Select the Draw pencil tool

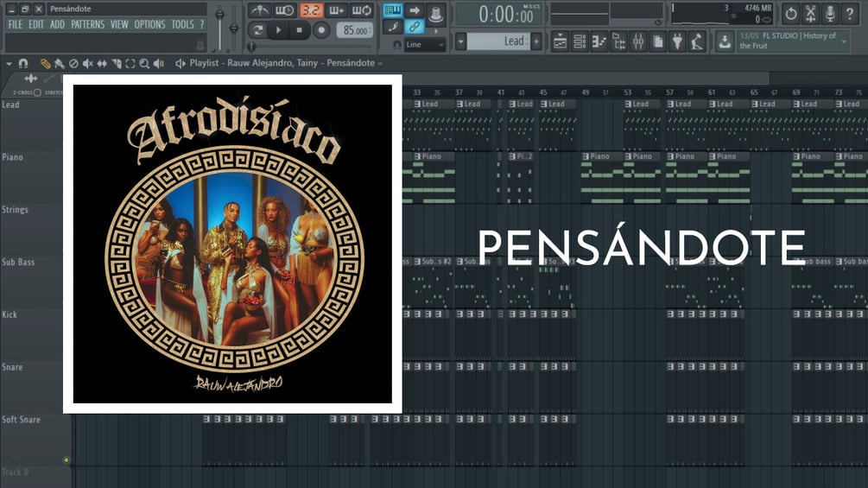pos(46,64)
